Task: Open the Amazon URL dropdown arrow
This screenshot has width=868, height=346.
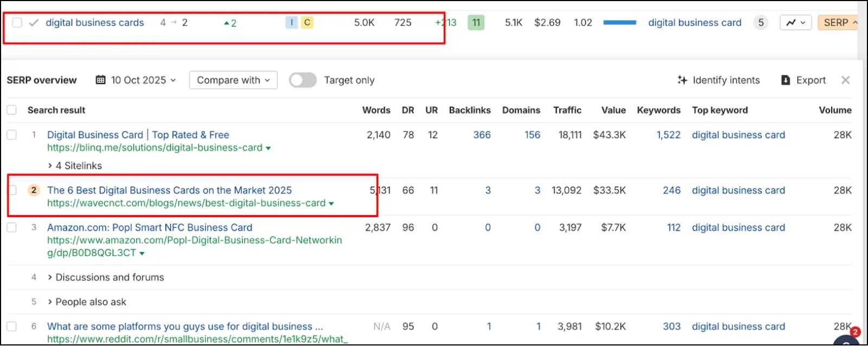Action: [142, 254]
